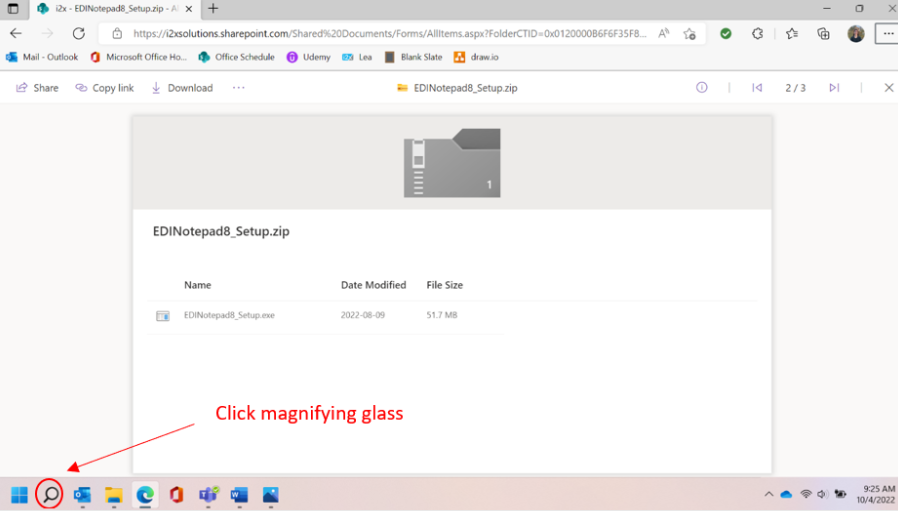Open the Favorites list
The width and height of the screenshot is (898, 511).
coord(792,33)
